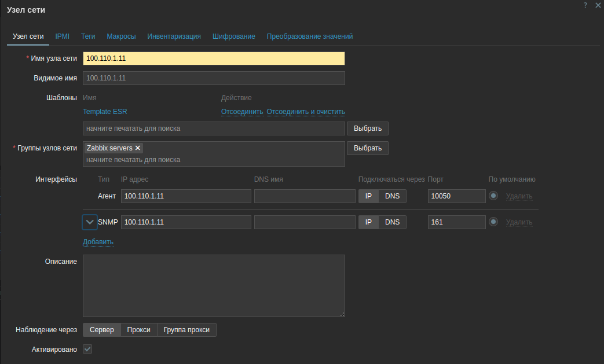The height and width of the screenshot is (364, 604).
Task: Open the Template ESR link
Action: (x=105, y=112)
